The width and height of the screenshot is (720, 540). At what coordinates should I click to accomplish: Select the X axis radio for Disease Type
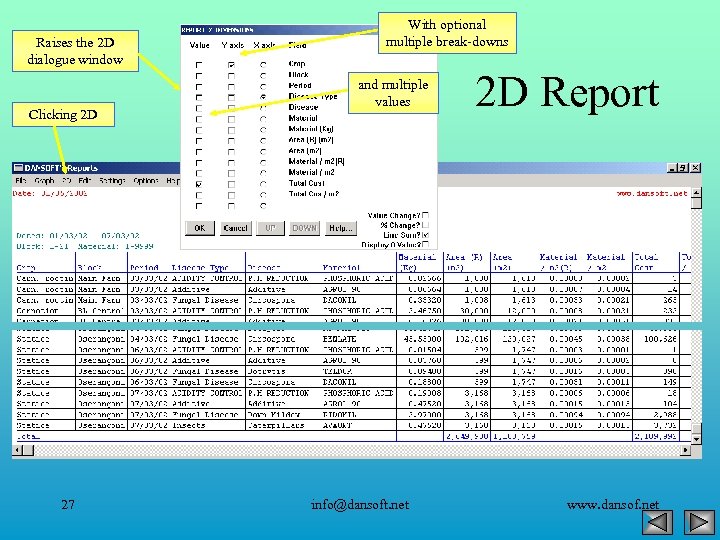pos(263,97)
